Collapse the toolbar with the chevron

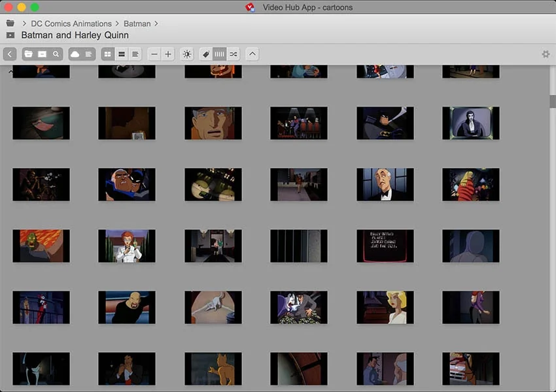click(x=252, y=54)
